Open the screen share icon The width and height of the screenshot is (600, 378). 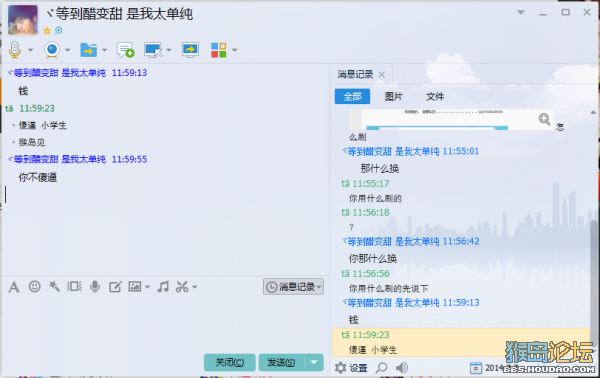point(190,50)
